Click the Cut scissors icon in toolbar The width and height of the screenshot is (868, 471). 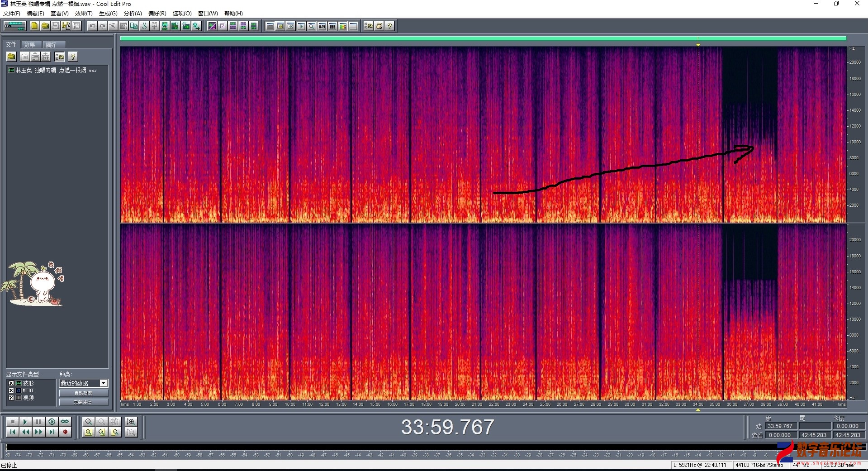tap(144, 26)
